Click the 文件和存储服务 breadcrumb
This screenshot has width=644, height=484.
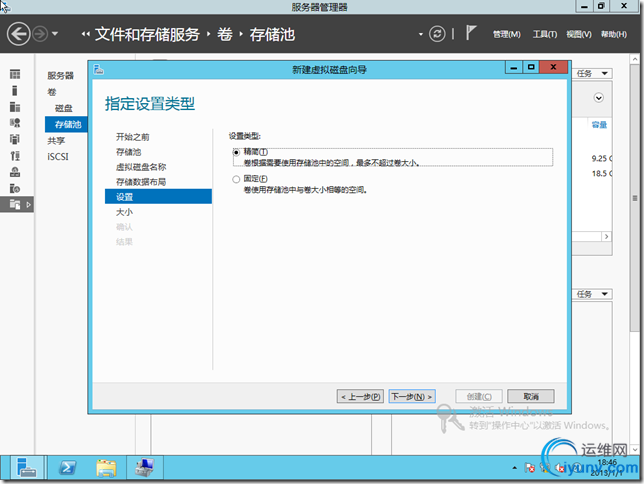pyautogui.click(x=147, y=35)
